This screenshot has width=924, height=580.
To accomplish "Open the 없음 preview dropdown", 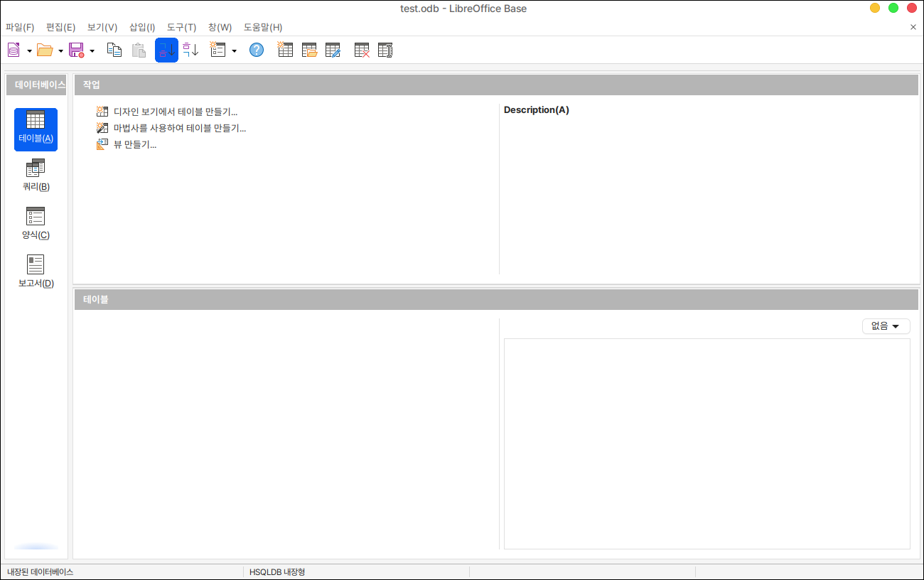I will point(886,326).
